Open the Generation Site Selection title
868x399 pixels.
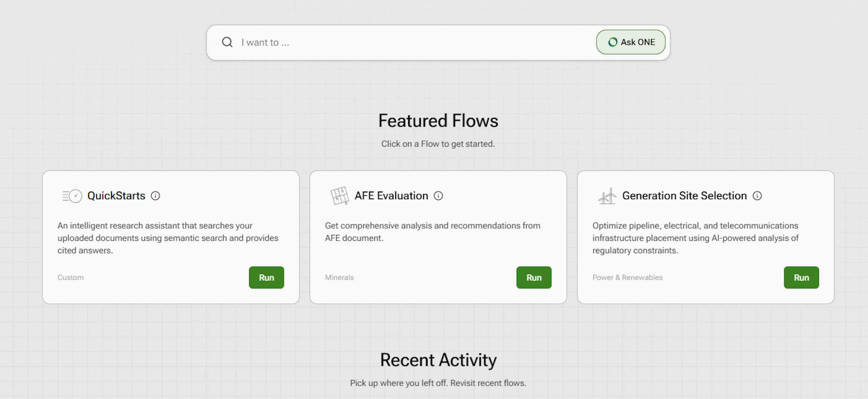click(x=684, y=196)
